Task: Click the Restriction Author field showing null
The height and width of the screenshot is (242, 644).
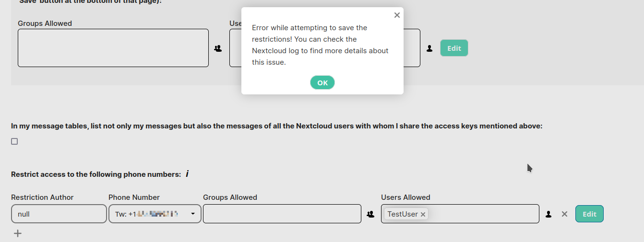Action: click(x=59, y=214)
